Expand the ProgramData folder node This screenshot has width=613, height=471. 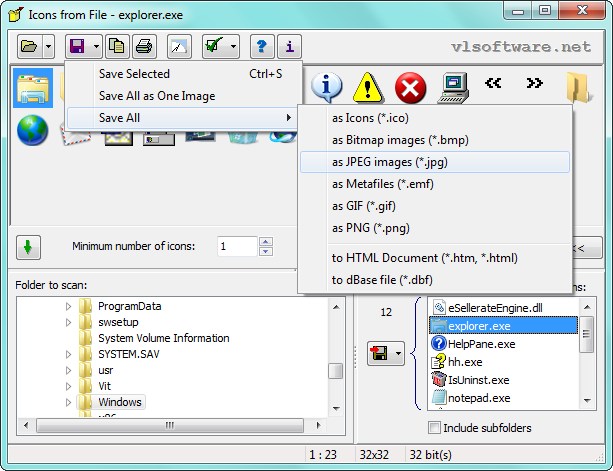(x=68, y=306)
